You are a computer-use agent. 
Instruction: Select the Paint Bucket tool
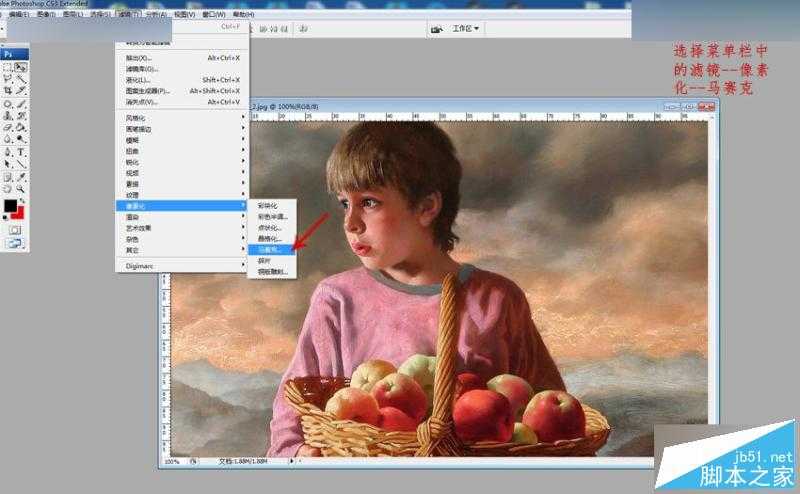(x=20, y=127)
